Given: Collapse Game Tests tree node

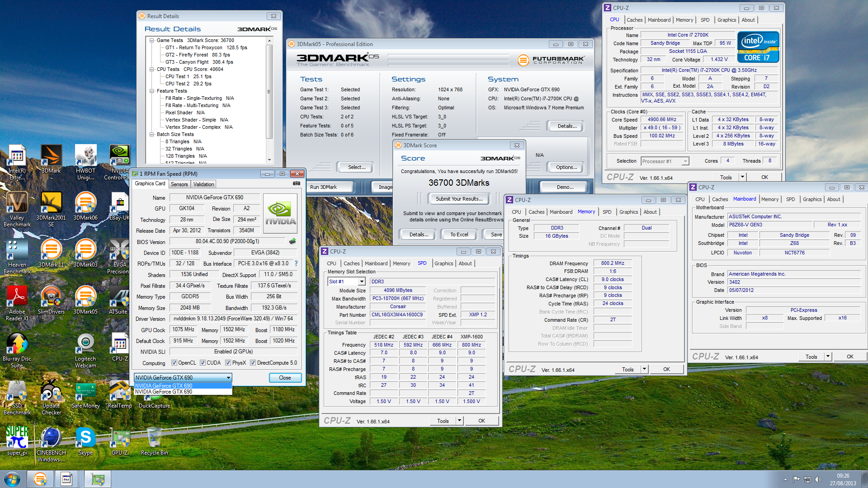Looking at the screenshot, I should pos(152,40).
